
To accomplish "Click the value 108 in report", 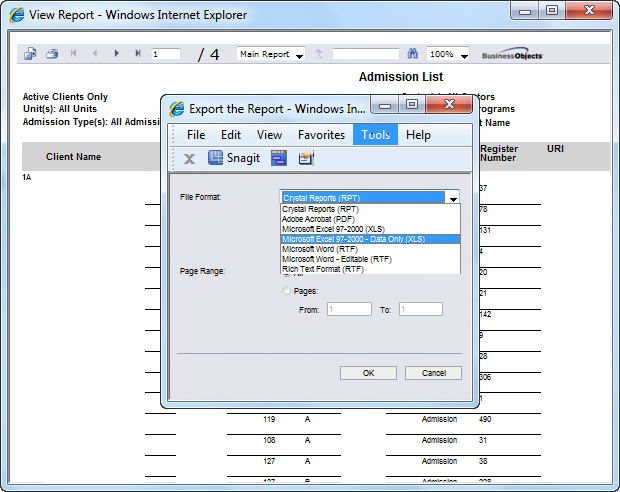I will pyautogui.click(x=269, y=440).
